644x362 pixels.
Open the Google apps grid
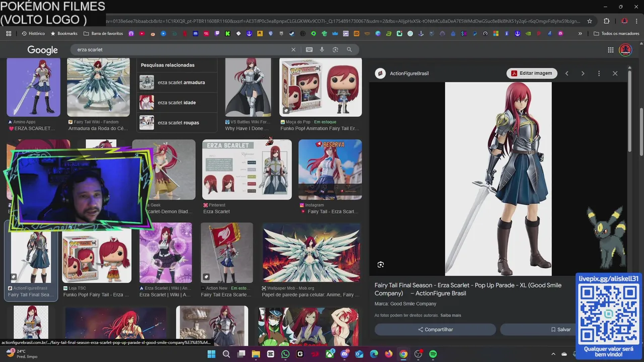pos(610,50)
